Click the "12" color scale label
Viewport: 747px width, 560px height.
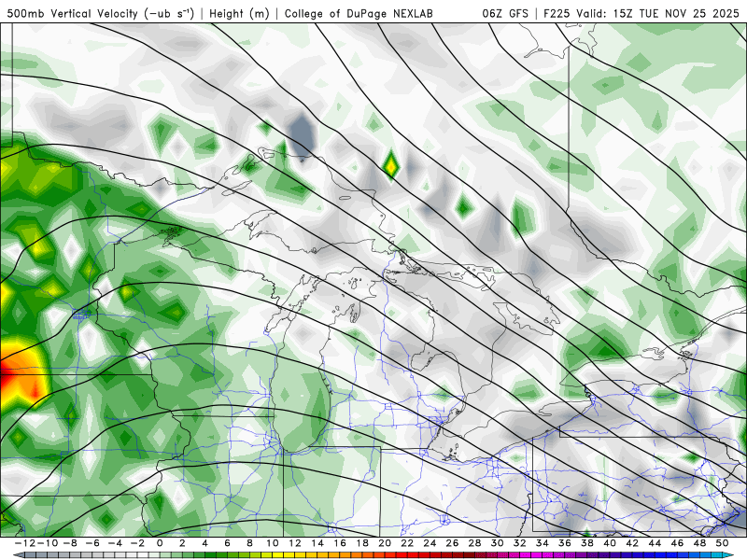[295, 543]
